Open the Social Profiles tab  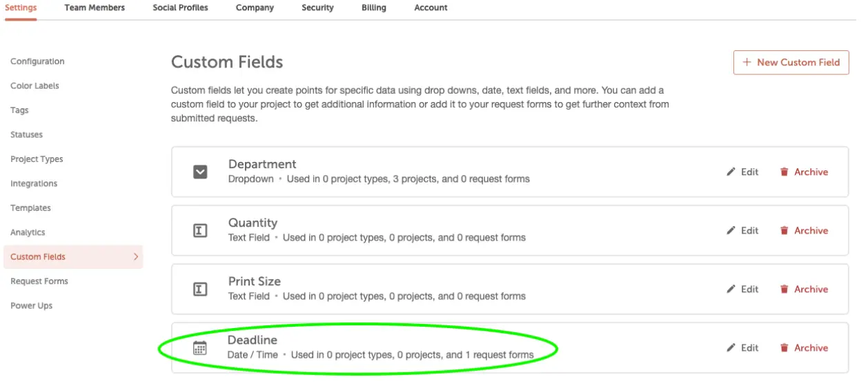(x=180, y=8)
